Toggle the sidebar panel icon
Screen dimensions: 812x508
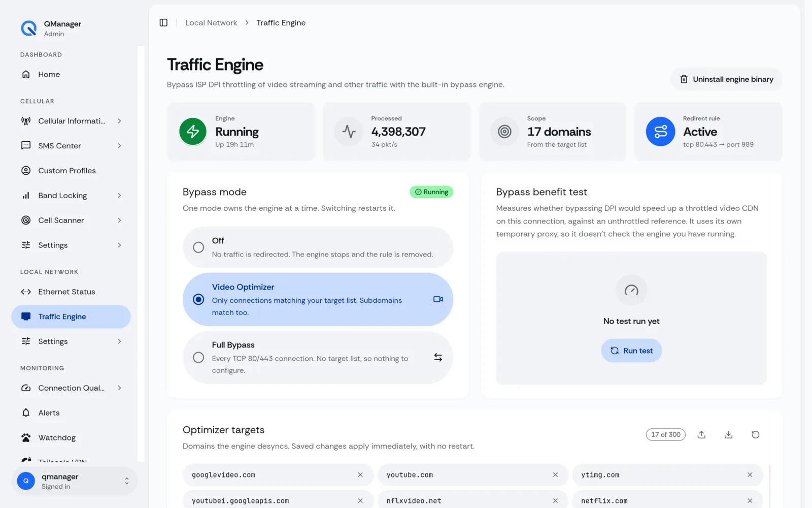[163, 23]
